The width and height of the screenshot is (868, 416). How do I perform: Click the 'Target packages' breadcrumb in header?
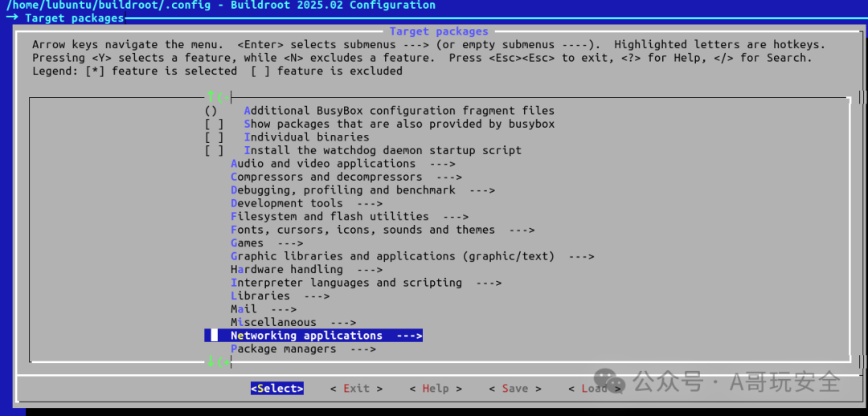click(74, 18)
